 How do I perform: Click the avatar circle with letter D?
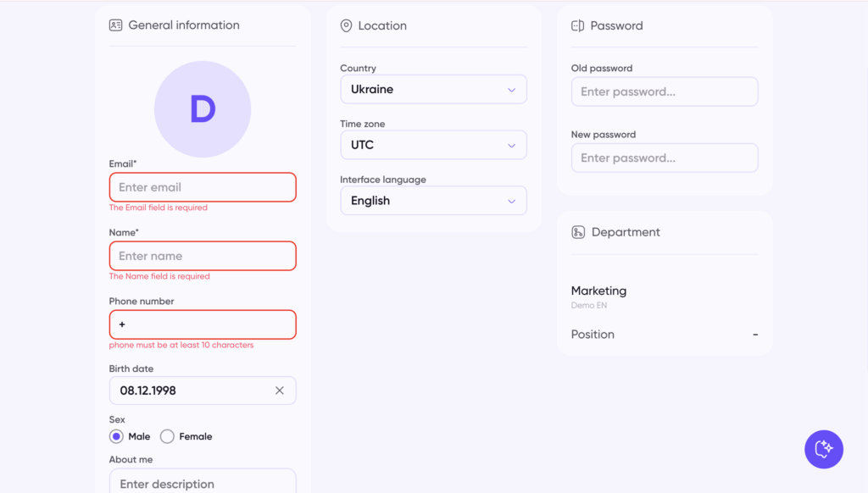click(x=203, y=109)
